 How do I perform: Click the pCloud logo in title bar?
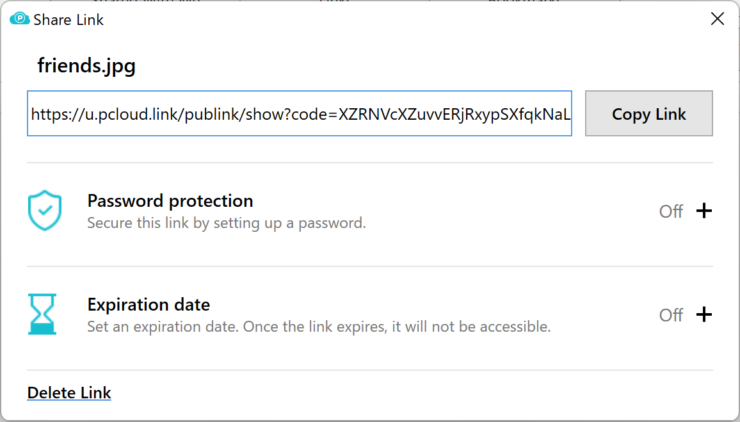19,19
